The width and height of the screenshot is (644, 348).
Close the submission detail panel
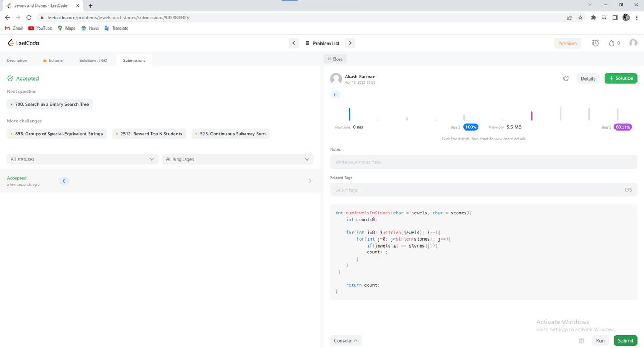point(335,59)
